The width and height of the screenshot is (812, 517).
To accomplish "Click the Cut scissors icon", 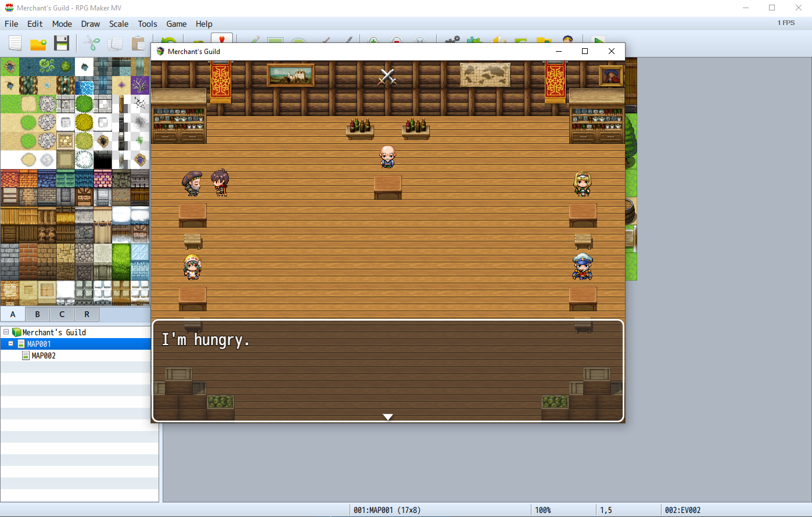I will coord(92,43).
